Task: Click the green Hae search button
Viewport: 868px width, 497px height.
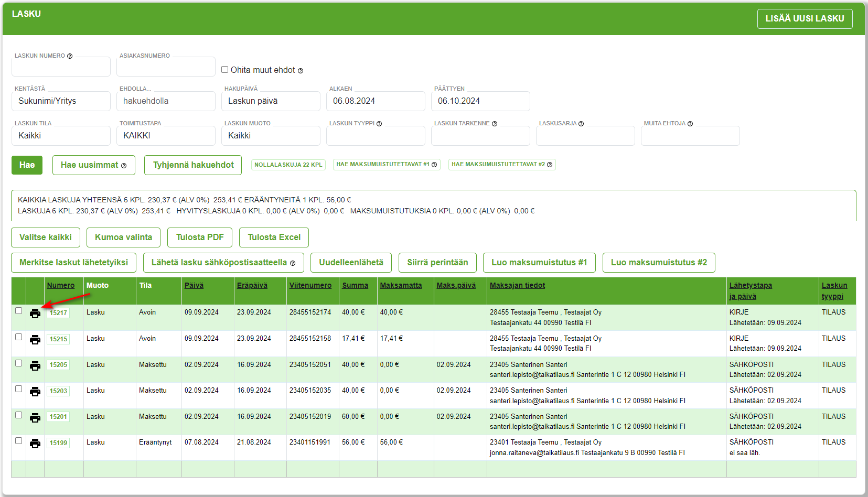Action: (27, 165)
